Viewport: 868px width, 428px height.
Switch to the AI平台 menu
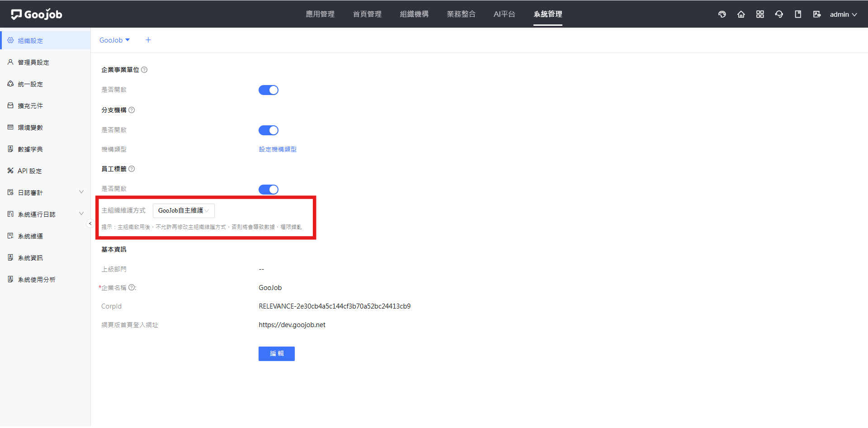click(505, 14)
